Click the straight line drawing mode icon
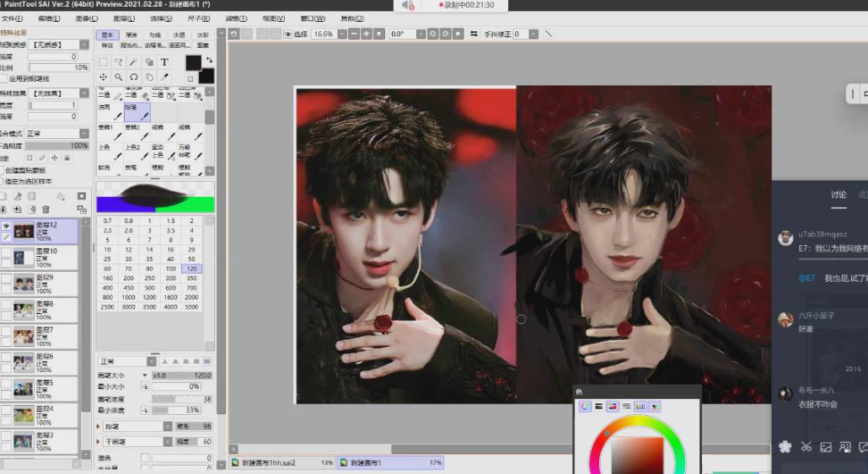 549,35
